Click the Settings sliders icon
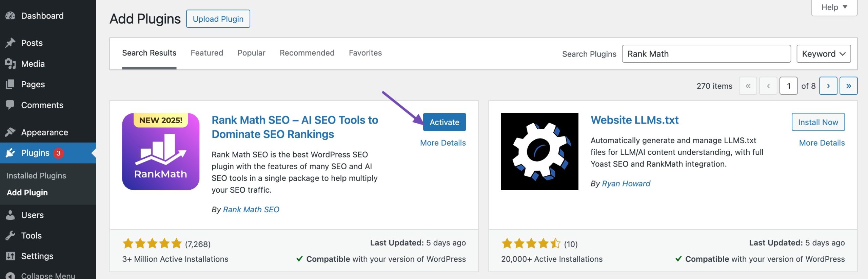 coord(11,256)
